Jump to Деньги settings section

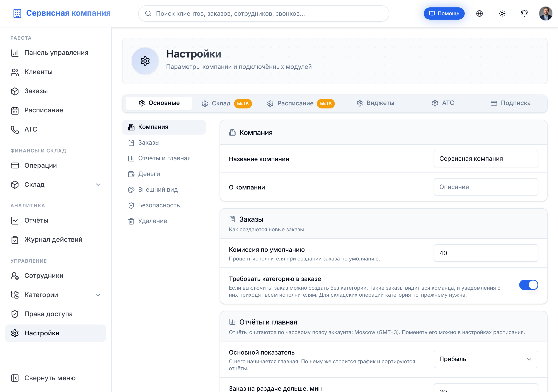point(164,174)
